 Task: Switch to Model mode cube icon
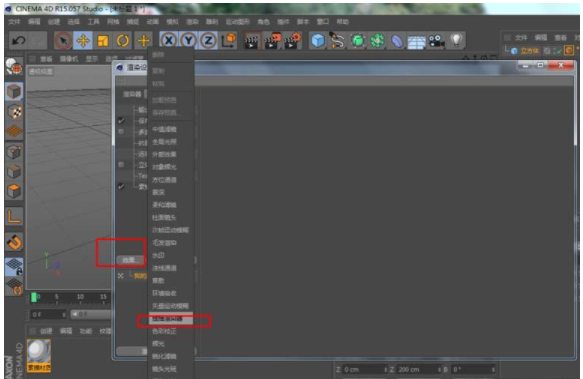coord(14,91)
